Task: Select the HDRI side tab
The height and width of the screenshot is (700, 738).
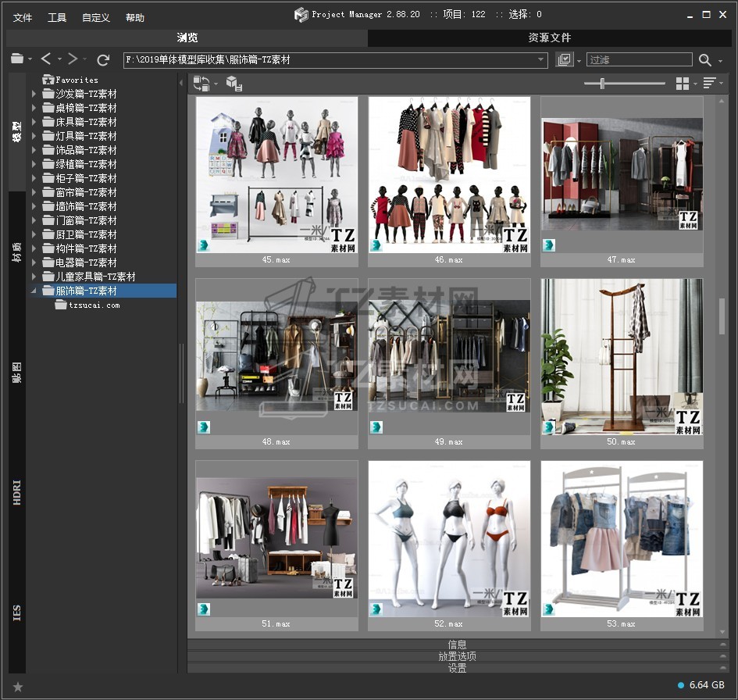Action: 17,492
